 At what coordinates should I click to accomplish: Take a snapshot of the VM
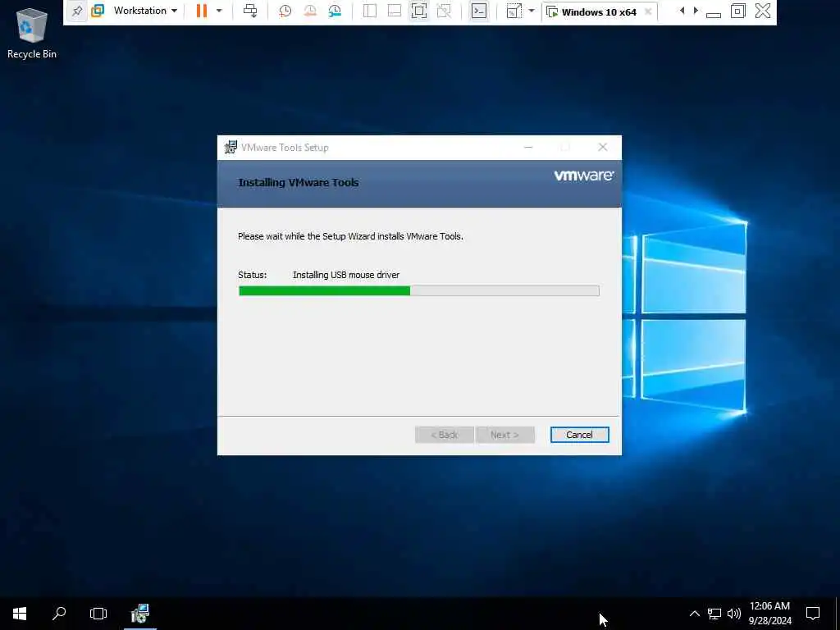pyautogui.click(x=285, y=11)
